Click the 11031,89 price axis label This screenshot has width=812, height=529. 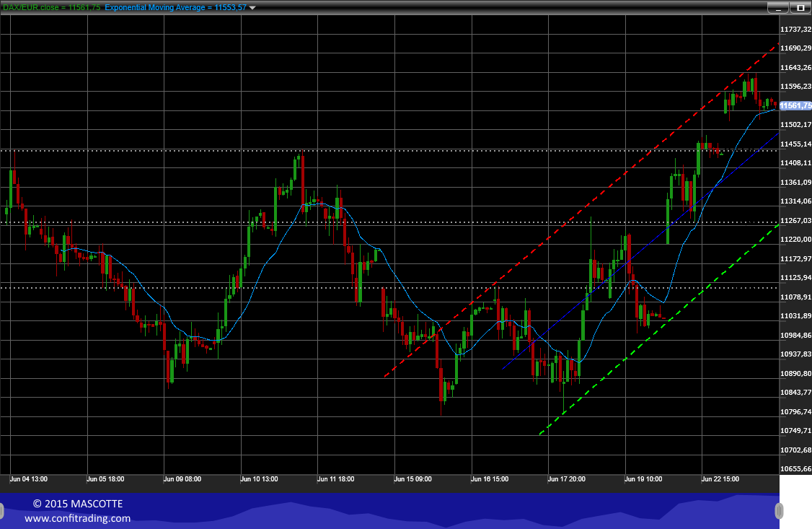click(795, 316)
